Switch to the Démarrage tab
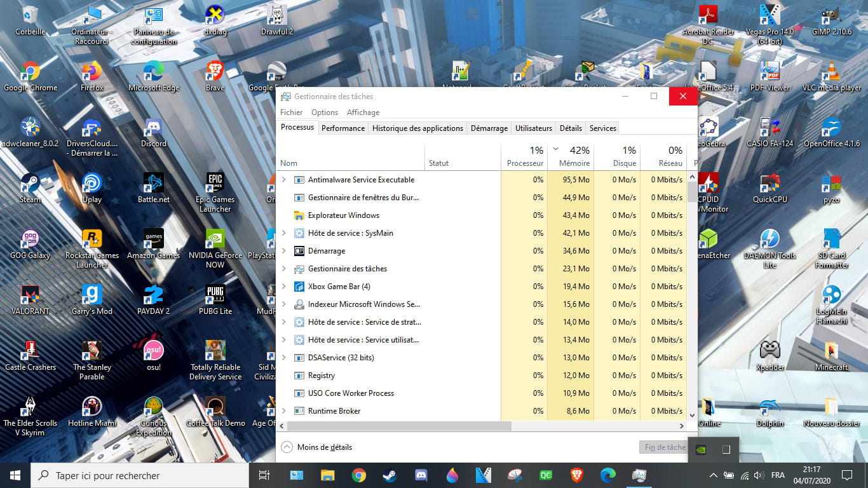This screenshot has width=868, height=488. click(x=489, y=128)
